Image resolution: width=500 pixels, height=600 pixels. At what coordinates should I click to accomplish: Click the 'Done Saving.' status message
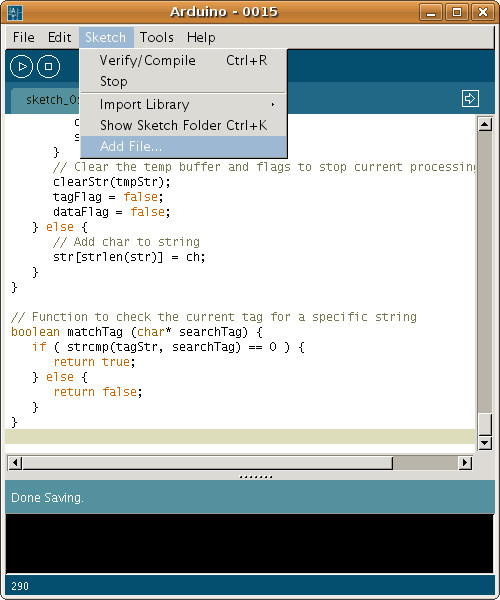pos(47,498)
